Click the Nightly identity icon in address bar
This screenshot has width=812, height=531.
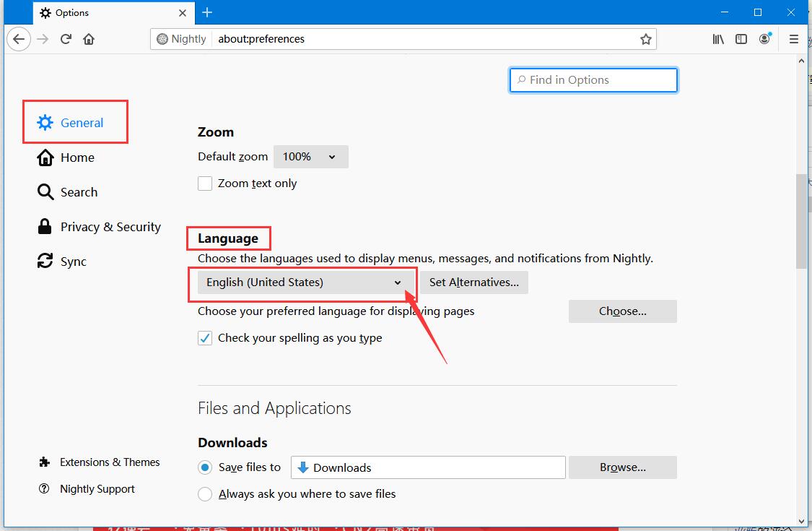(x=182, y=39)
